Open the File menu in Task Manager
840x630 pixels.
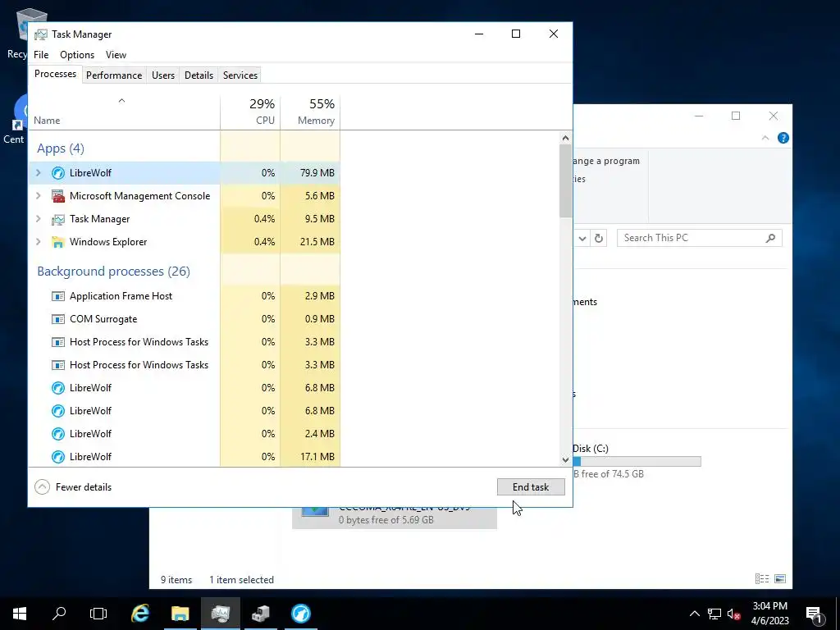[x=41, y=55]
